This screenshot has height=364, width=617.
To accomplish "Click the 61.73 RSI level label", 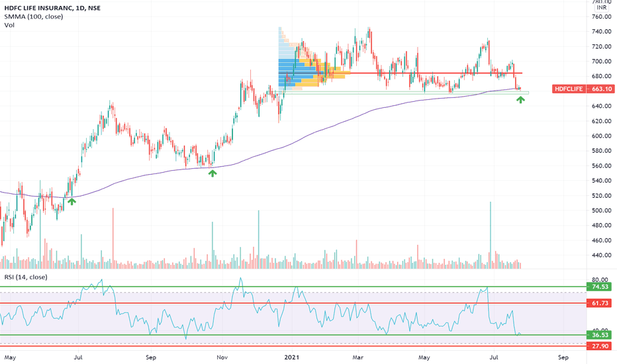I will pyautogui.click(x=600, y=303).
